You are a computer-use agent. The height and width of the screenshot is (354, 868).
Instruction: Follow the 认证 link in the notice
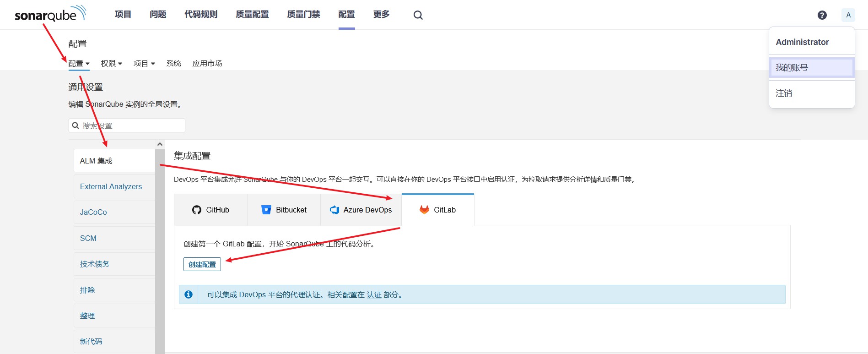[374, 295]
